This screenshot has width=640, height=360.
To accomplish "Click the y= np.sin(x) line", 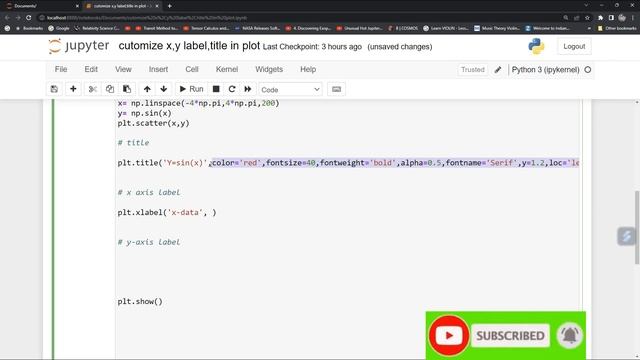I will pyautogui.click(x=144, y=113).
